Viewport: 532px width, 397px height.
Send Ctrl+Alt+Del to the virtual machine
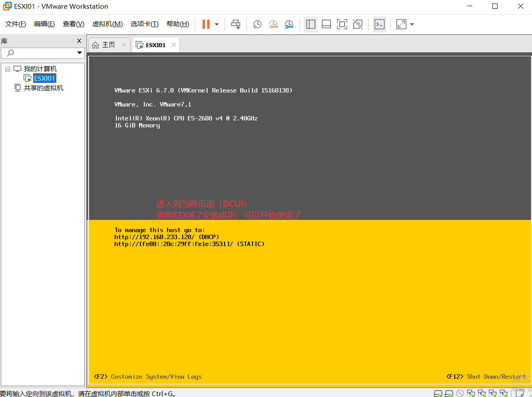[x=236, y=24]
